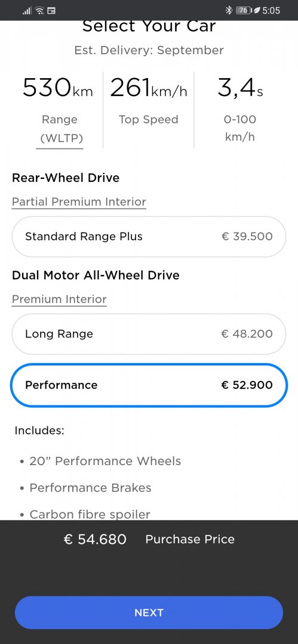The width and height of the screenshot is (298, 644).
Task: Tap the power saving leaf icon
Action: coord(256,10)
